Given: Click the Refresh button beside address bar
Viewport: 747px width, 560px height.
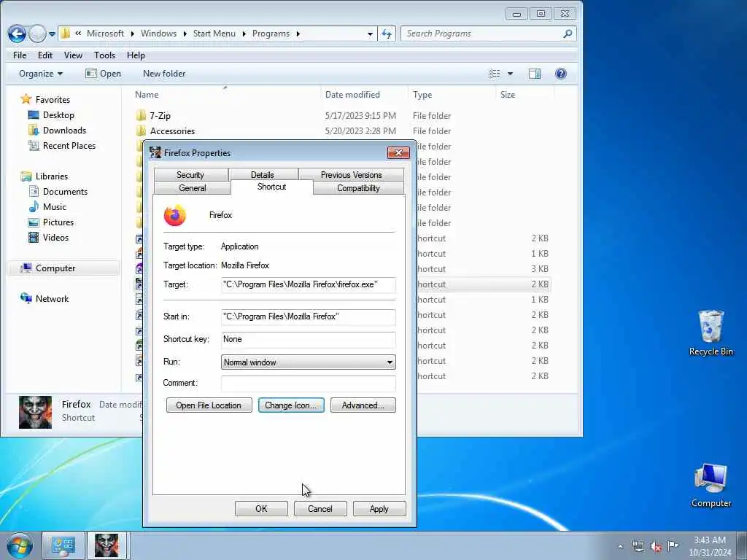Looking at the screenshot, I should click(387, 34).
